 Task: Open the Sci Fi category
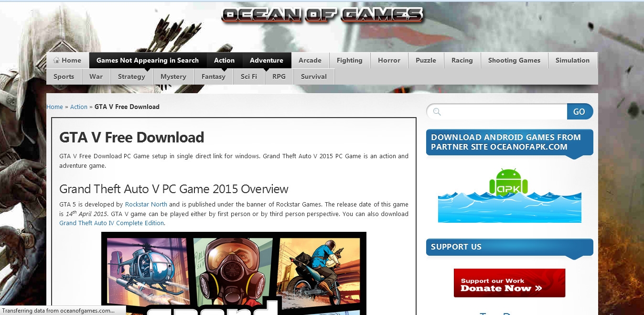click(x=248, y=76)
